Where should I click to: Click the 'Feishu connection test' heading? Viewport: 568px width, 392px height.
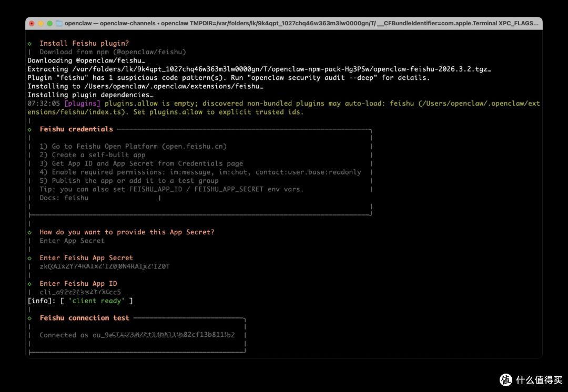[x=84, y=318]
